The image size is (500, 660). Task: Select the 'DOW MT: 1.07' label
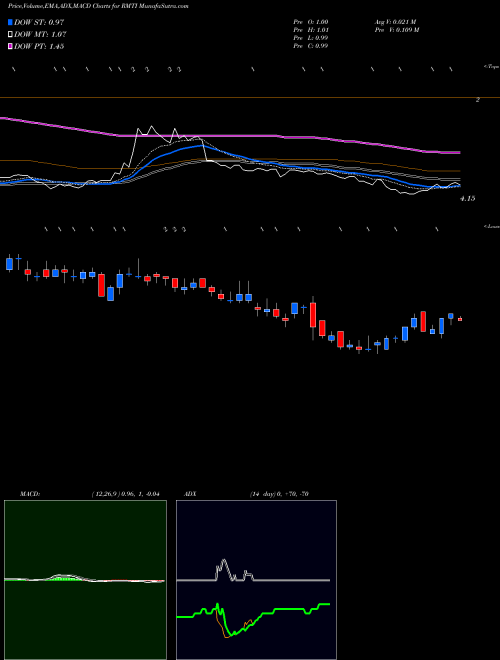[40, 35]
